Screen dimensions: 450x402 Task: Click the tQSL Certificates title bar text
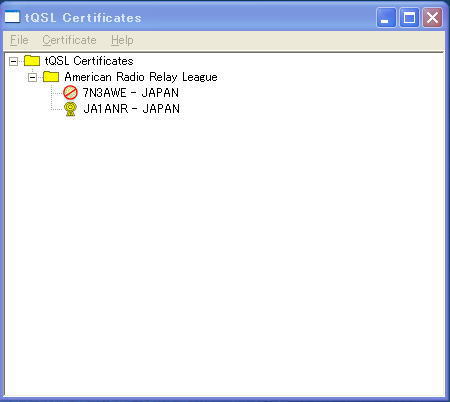coord(83,18)
